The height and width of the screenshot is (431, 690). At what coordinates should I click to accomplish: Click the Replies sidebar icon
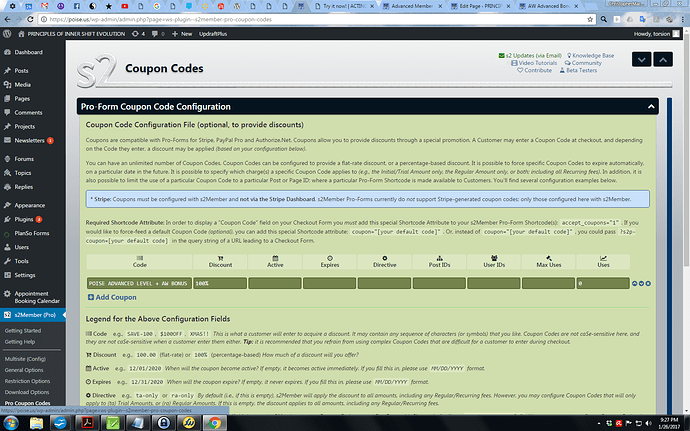(x=7, y=187)
